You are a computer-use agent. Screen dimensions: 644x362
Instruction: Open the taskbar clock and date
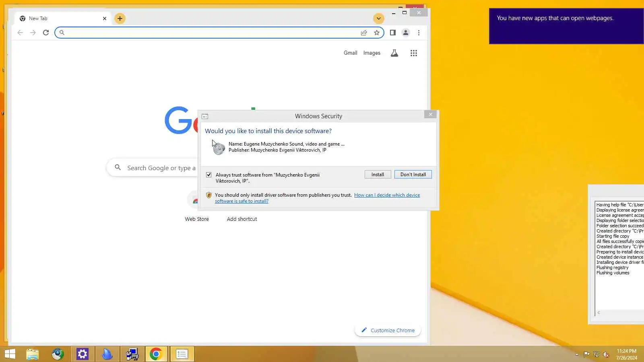627,354
